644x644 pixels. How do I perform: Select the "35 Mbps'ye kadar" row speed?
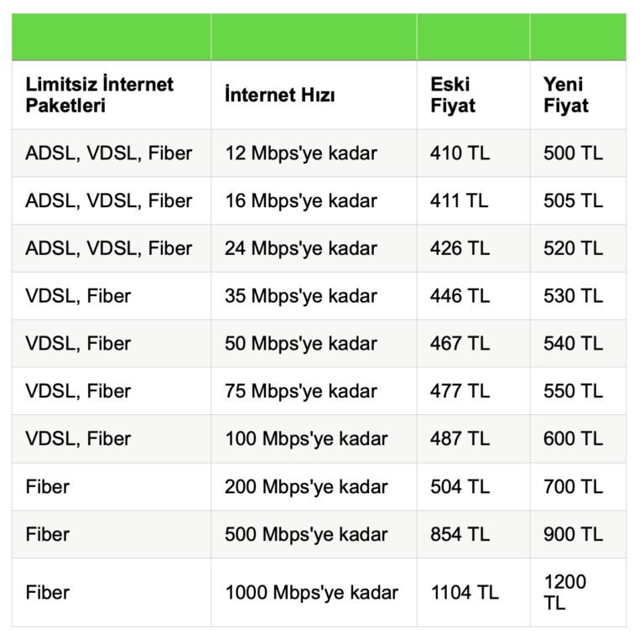pyautogui.click(x=301, y=296)
